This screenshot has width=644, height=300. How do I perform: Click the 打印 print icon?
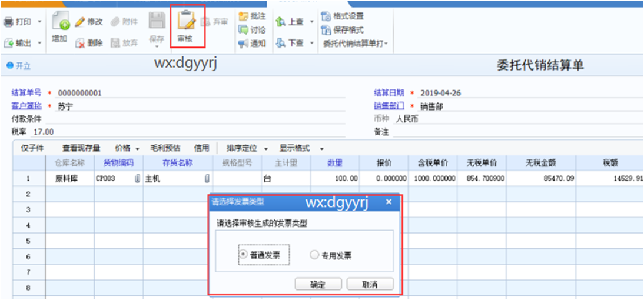click(8, 22)
